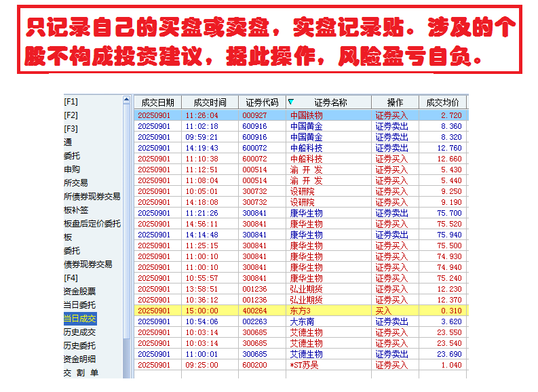Sort by the 操作 column header
This screenshot has height=392, width=538.
click(x=395, y=102)
